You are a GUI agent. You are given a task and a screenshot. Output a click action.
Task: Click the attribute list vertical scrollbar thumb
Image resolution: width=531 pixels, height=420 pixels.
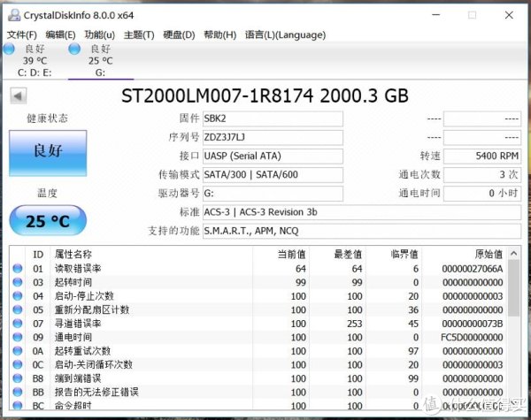pyautogui.click(x=513, y=288)
